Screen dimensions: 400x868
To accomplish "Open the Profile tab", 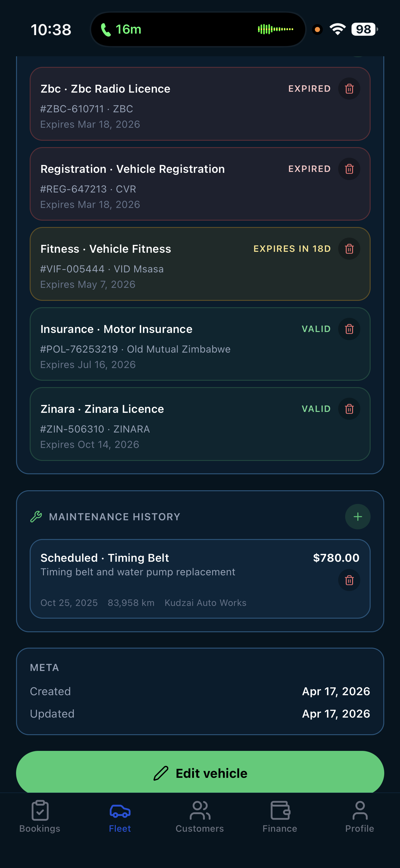I will [x=359, y=817].
